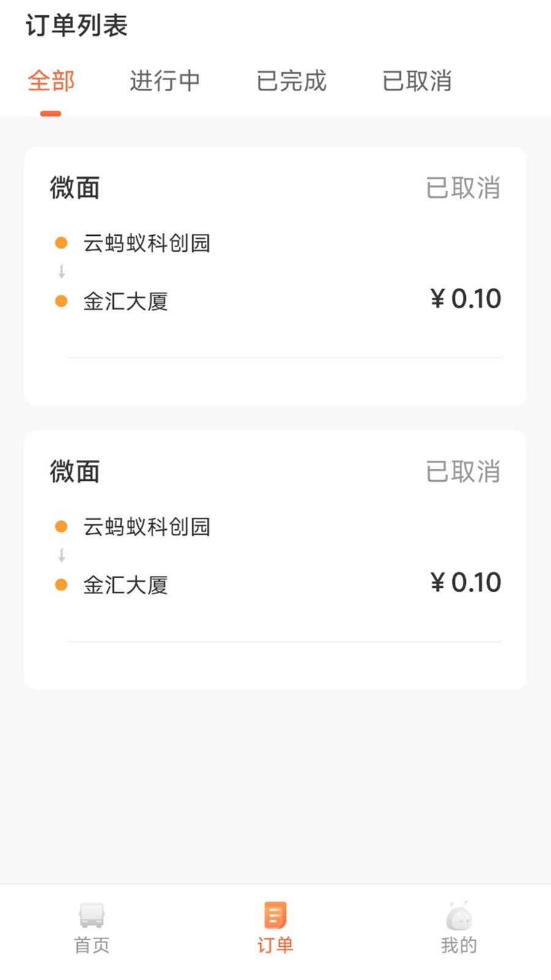This screenshot has width=551, height=980.
Task: Tap first order's orange destination dot
Action: (61, 301)
